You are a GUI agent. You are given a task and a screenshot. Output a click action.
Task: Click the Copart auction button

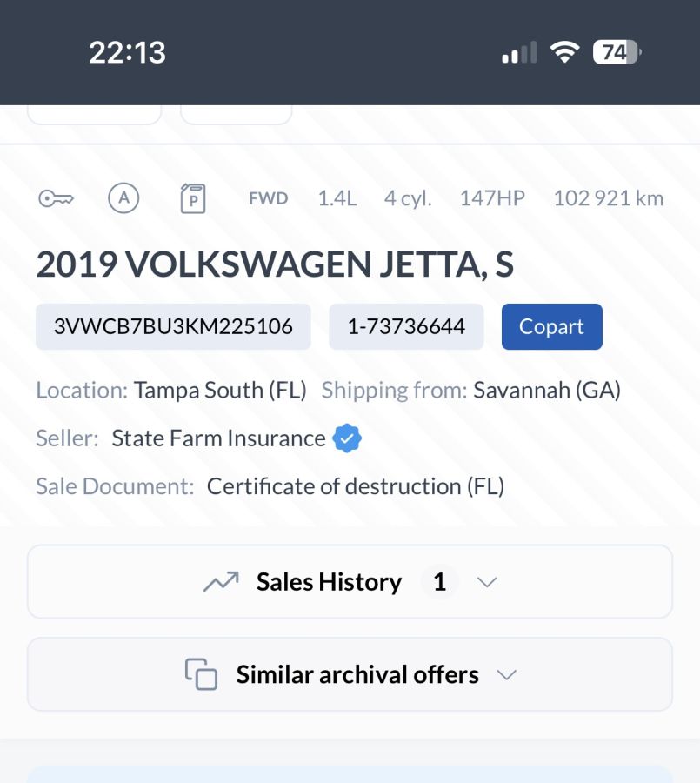coord(551,327)
